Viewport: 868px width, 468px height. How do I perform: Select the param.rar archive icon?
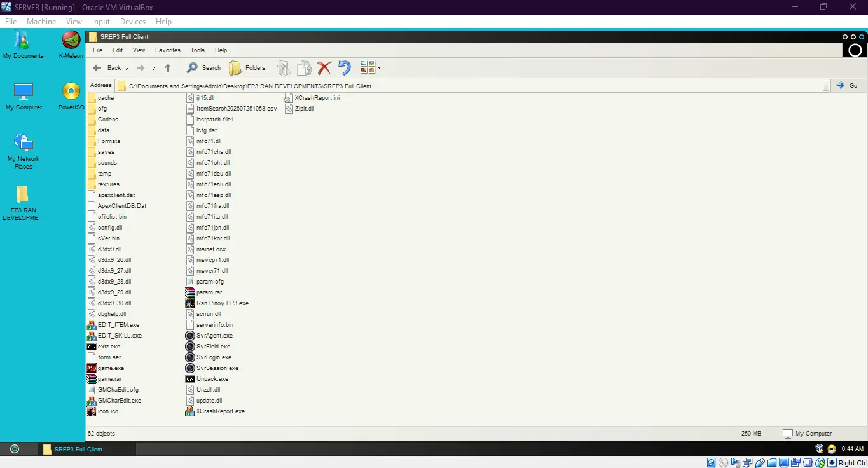pos(190,292)
